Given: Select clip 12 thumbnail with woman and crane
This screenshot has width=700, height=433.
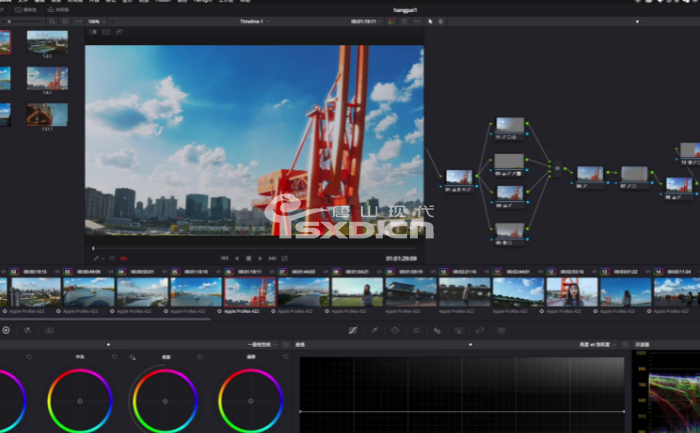Looking at the screenshot, I should click(x=572, y=292).
